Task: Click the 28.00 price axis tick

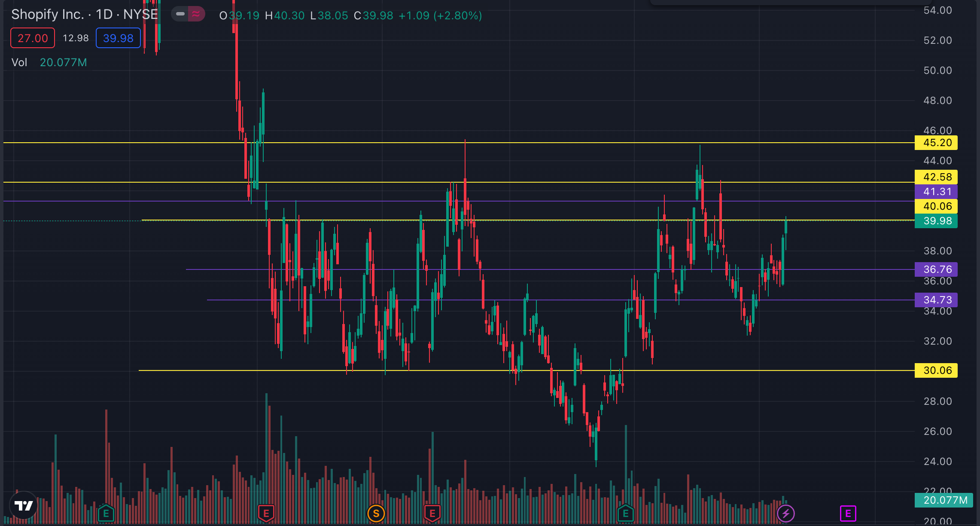Action: pos(937,401)
